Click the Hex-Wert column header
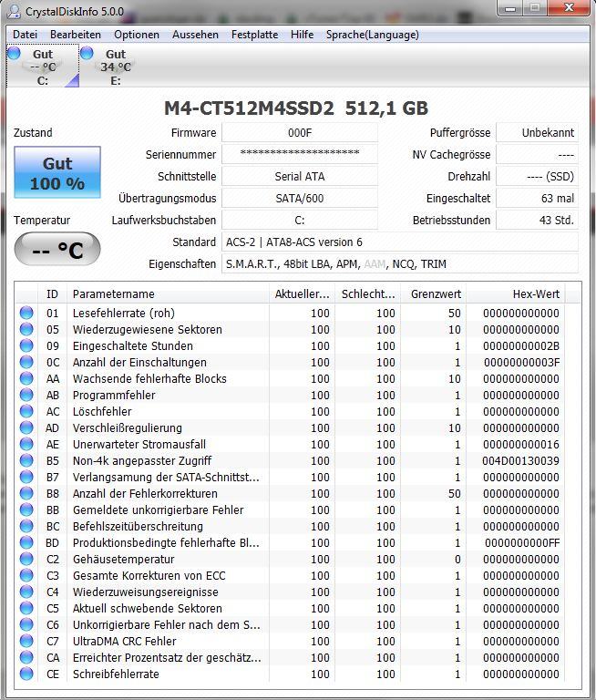 [516, 293]
